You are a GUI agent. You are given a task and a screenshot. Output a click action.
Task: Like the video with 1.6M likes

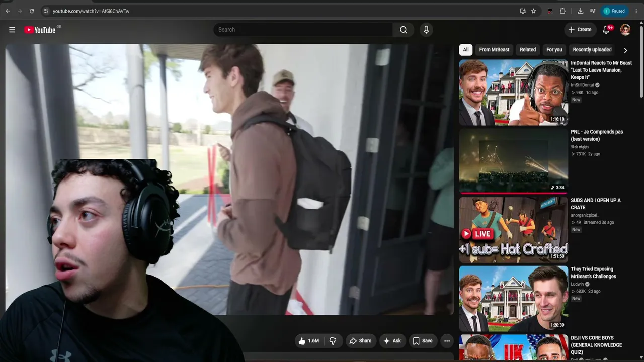pyautogui.click(x=309, y=341)
